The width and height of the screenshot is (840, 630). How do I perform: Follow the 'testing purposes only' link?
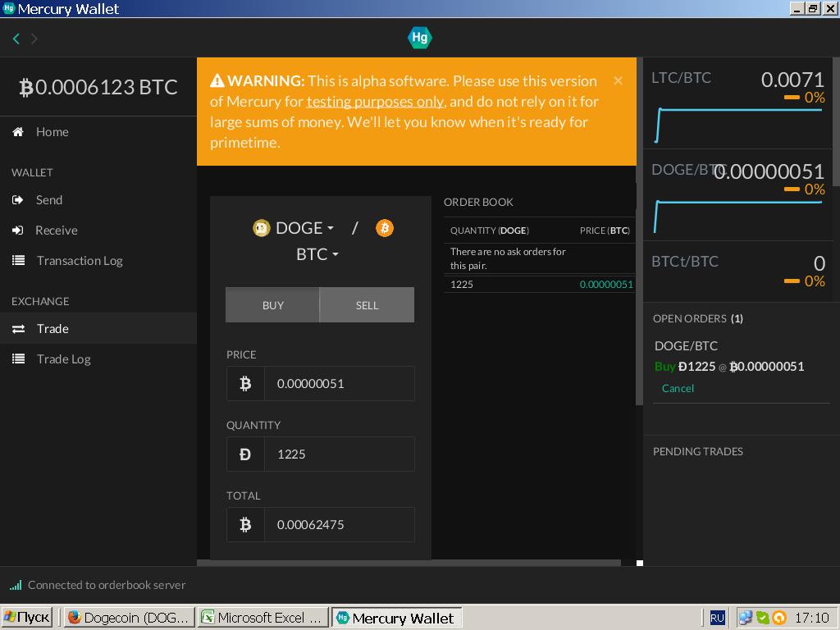[375, 102]
